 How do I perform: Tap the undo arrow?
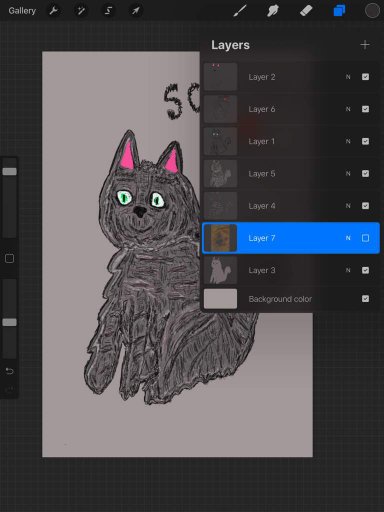pyautogui.click(x=9, y=371)
